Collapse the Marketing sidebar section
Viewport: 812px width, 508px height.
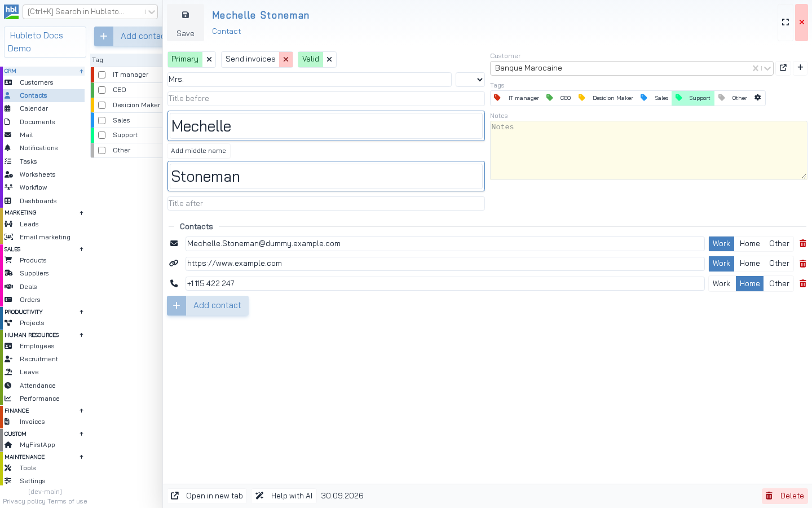coord(82,213)
